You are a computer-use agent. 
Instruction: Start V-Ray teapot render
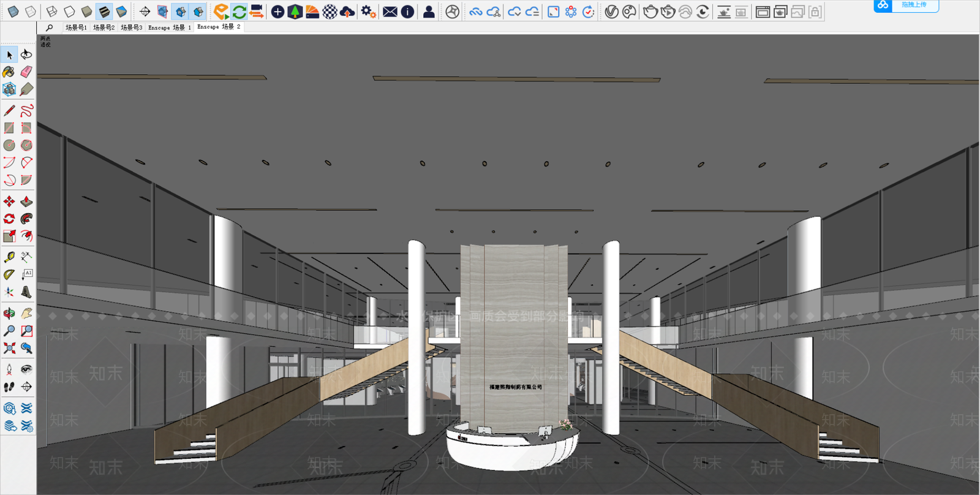(x=650, y=11)
